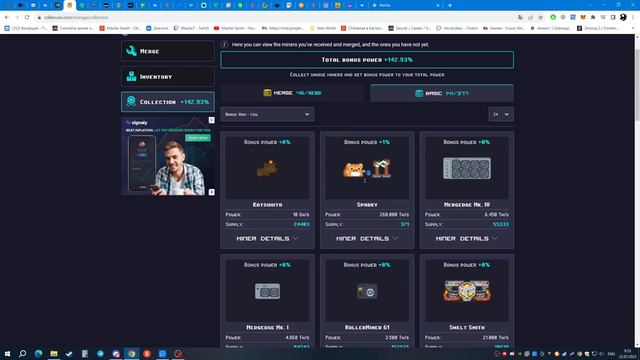
Task: Close the Signaly ad via bottom corner icon
Action: [211, 192]
